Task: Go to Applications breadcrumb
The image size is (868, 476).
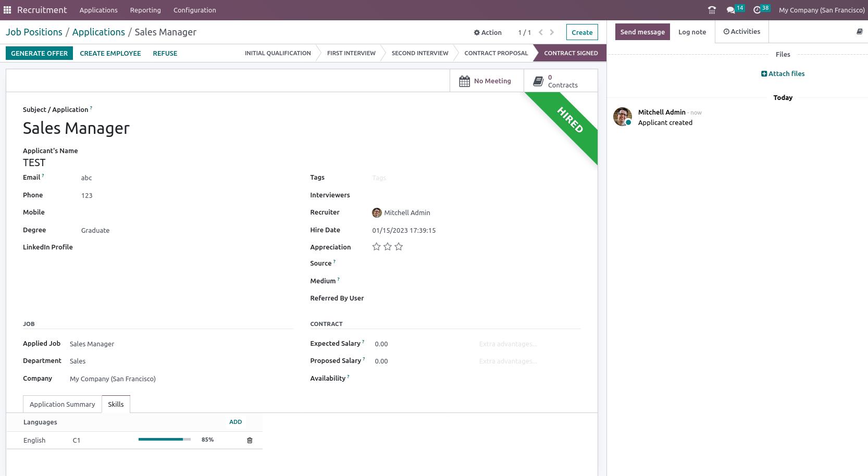Action: [98, 32]
